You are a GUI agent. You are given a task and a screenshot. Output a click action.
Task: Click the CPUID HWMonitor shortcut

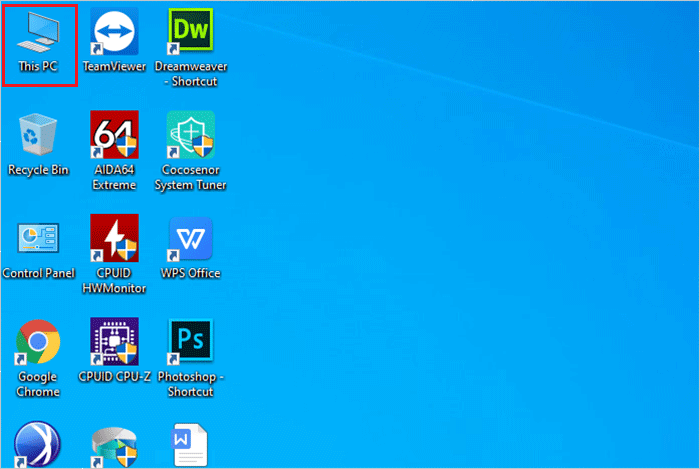click(114, 238)
